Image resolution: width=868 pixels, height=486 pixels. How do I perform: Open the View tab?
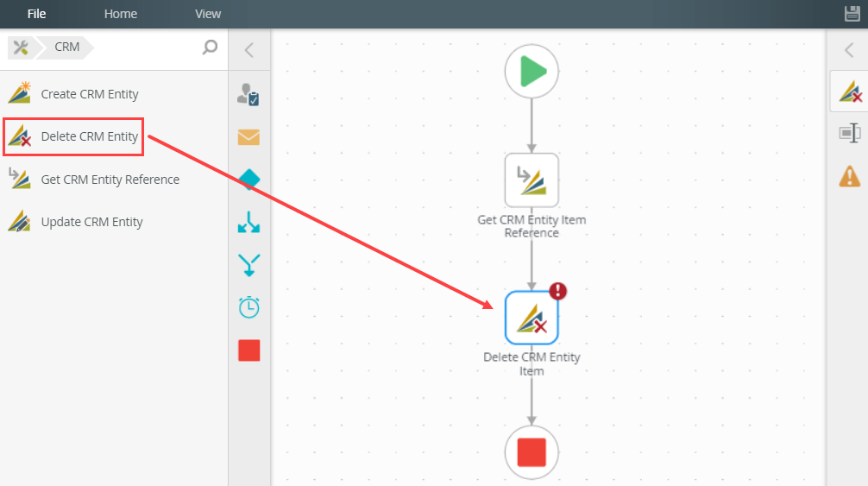point(208,14)
